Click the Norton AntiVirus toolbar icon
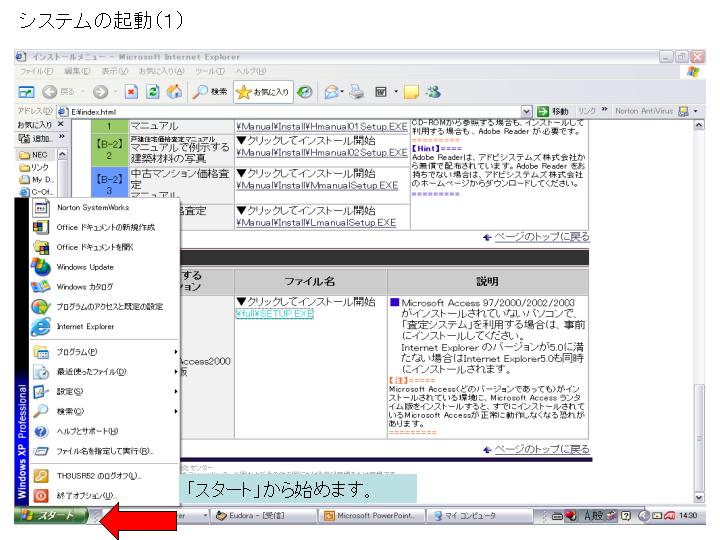The image size is (720, 540). coord(683,111)
